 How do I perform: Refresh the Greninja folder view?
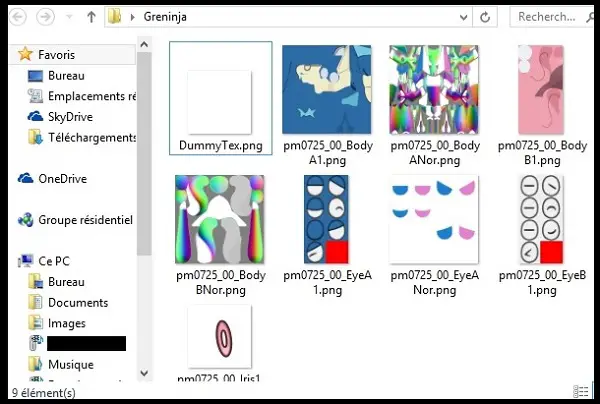tap(485, 17)
